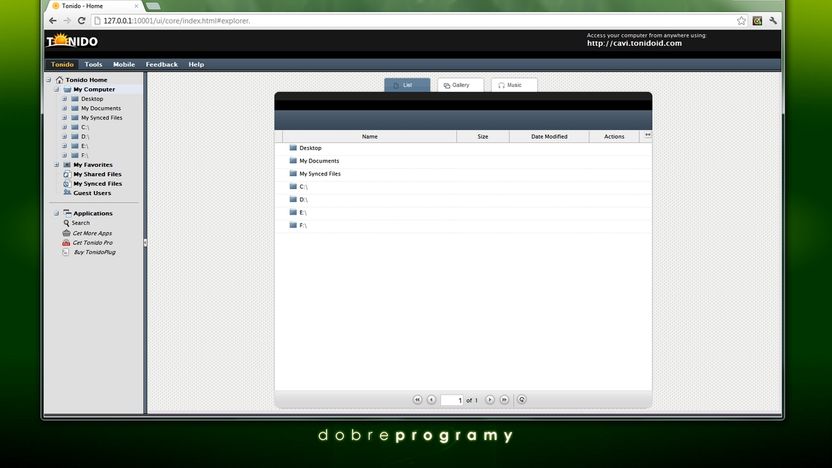This screenshot has width=832, height=468.
Task: Switch to the Gallery view tab
Action: [461, 85]
